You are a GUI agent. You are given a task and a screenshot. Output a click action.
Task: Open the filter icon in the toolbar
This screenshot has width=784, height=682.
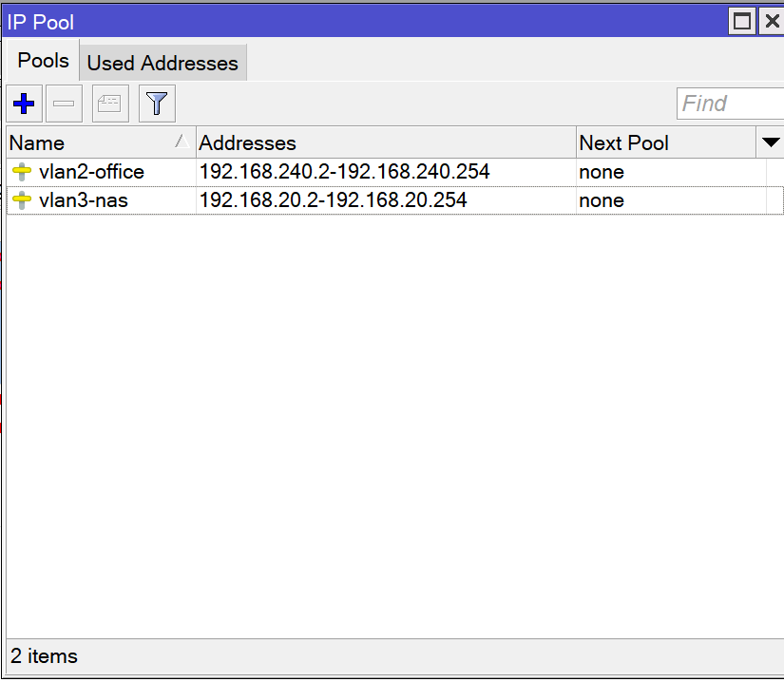[x=157, y=103]
